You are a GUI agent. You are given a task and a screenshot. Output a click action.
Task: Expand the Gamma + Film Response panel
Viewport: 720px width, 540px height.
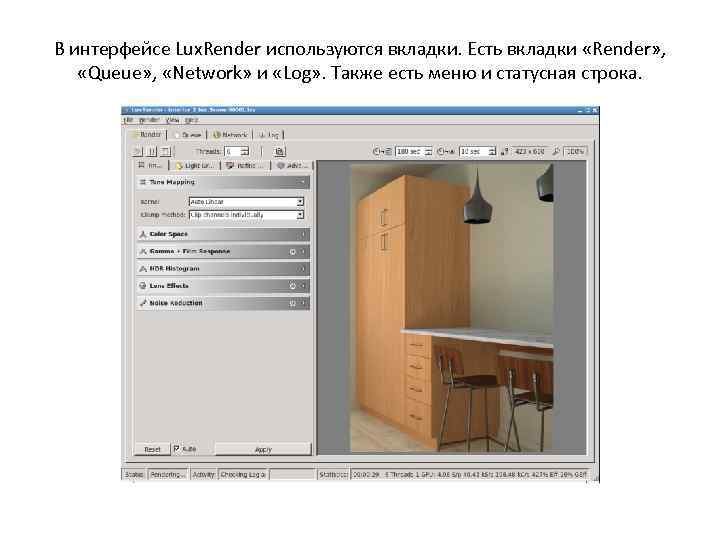coord(223,252)
